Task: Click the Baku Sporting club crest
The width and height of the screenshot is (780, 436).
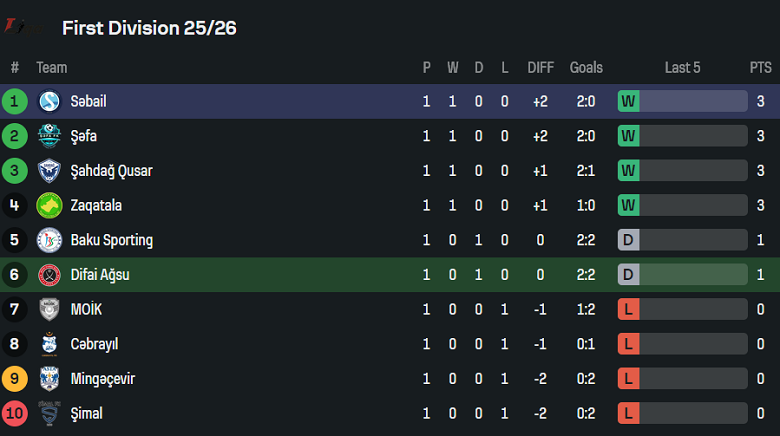Action: pos(49,240)
